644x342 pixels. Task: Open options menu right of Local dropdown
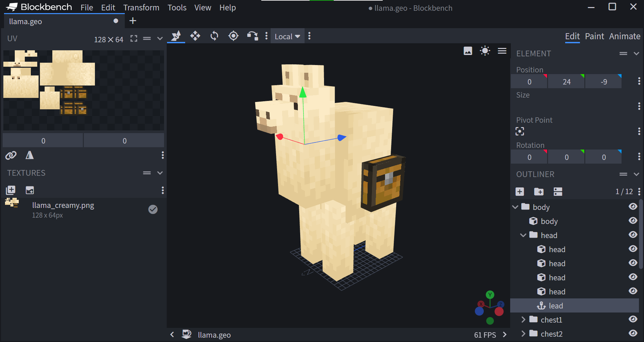coord(309,36)
